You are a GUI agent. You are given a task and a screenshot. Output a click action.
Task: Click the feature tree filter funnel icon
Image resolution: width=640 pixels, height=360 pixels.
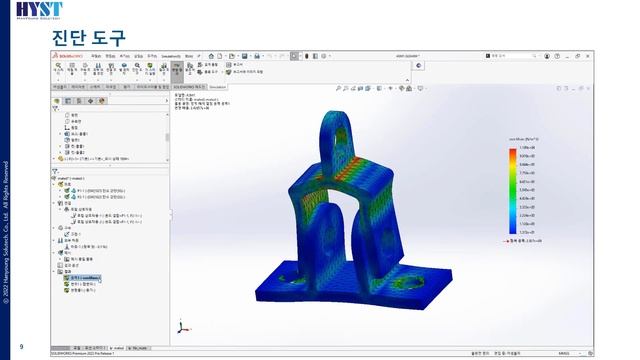tap(56, 109)
